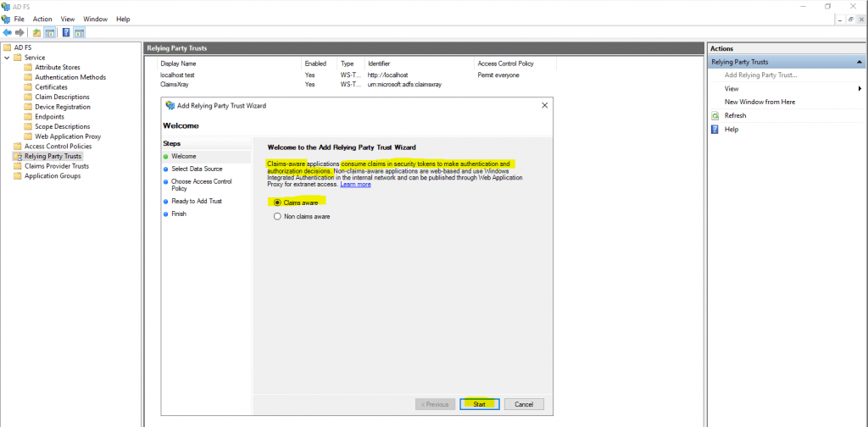Click the blue Help question mark toolbar icon
The height and width of the screenshot is (427, 868).
coord(66,33)
